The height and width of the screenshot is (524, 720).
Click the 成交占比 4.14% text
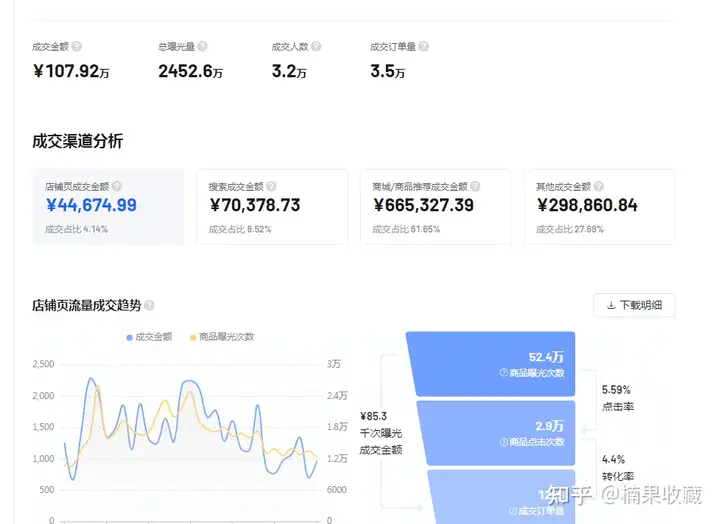click(x=76, y=229)
